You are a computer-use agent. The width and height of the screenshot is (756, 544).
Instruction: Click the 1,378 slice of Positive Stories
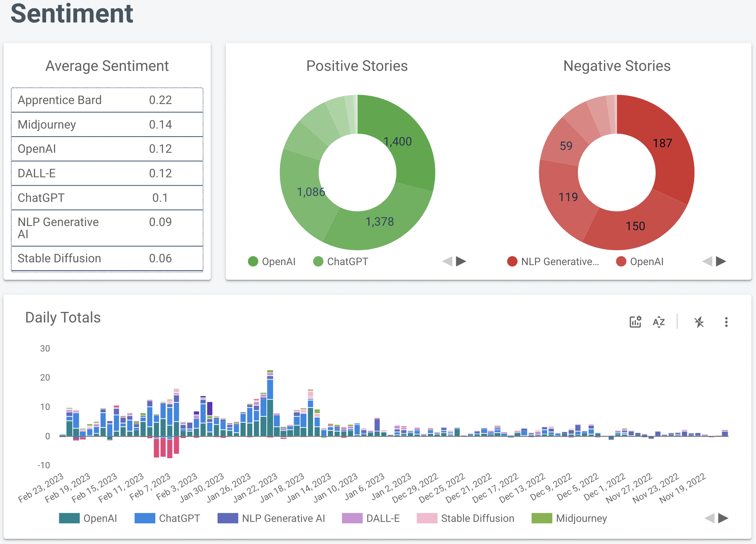[x=380, y=222]
